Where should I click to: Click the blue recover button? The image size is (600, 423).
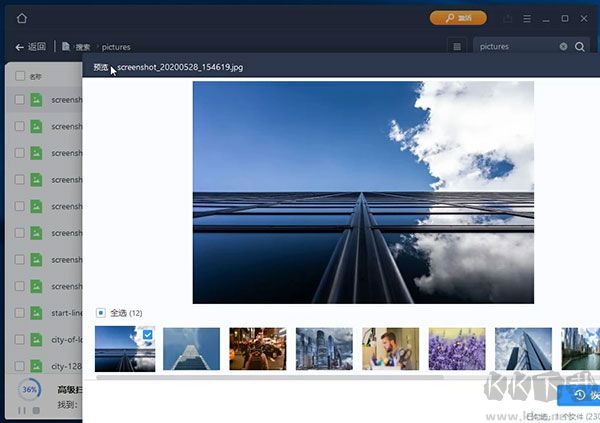580,395
